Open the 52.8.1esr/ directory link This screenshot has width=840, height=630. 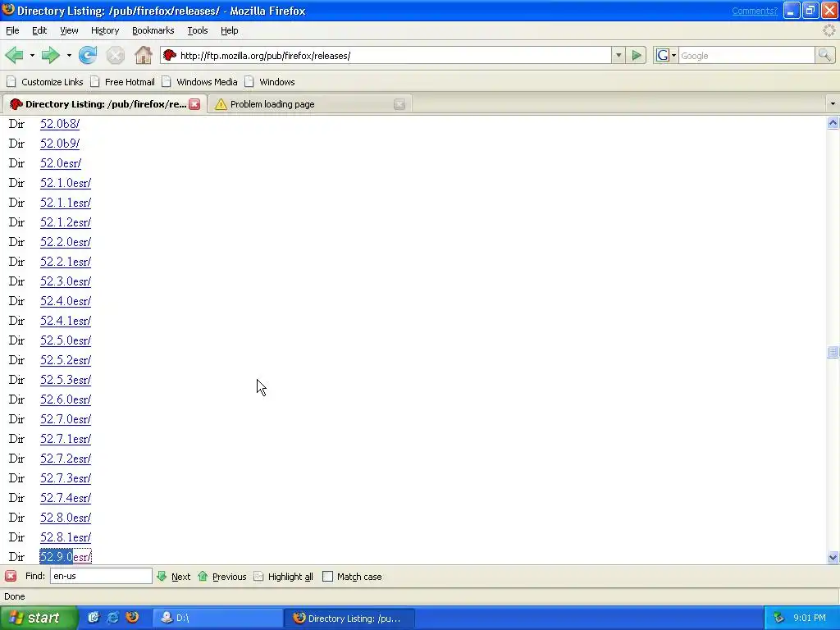pyautogui.click(x=66, y=537)
